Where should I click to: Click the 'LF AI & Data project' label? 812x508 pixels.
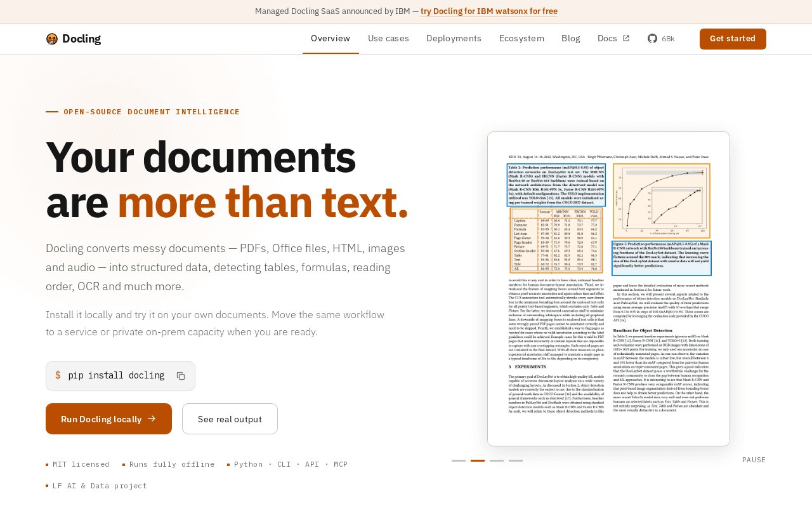click(100, 486)
